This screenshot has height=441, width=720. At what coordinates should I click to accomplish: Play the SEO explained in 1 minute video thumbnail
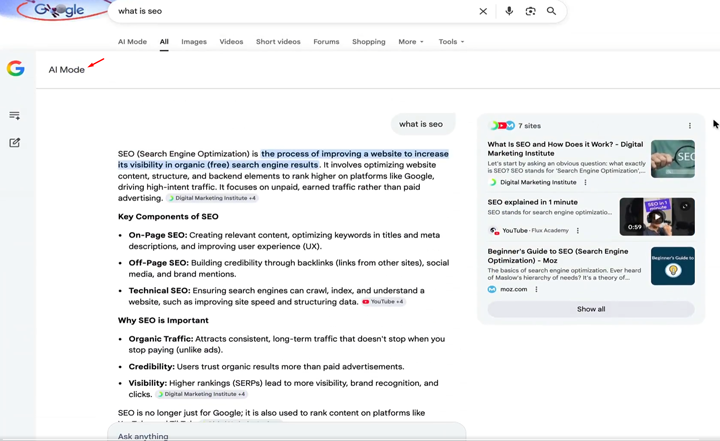[x=656, y=217]
